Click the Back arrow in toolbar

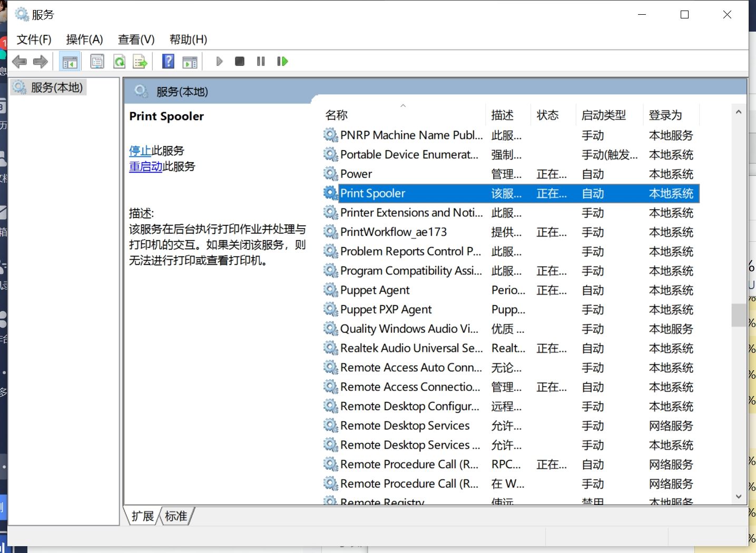pyautogui.click(x=19, y=62)
